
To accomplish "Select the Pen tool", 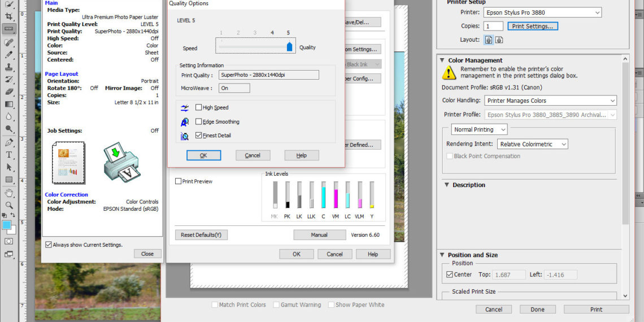I will (8, 142).
